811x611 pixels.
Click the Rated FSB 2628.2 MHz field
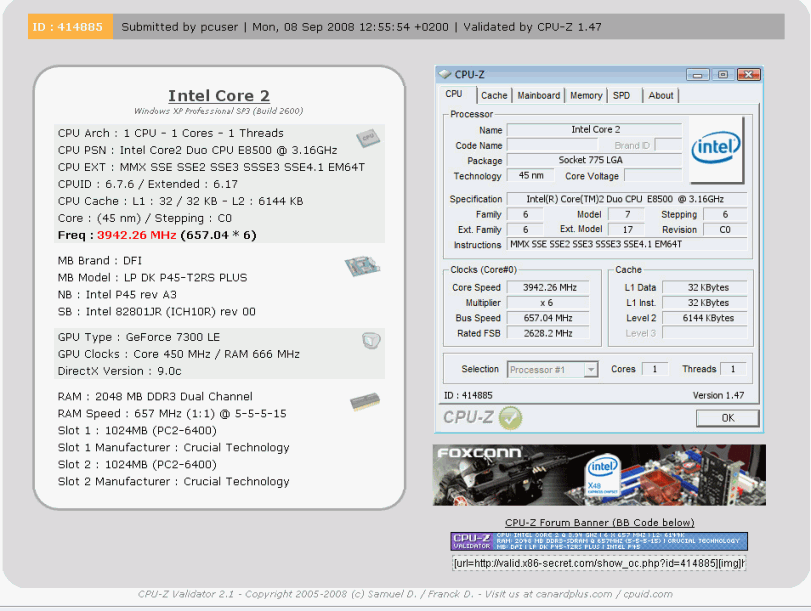tap(548, 334)
